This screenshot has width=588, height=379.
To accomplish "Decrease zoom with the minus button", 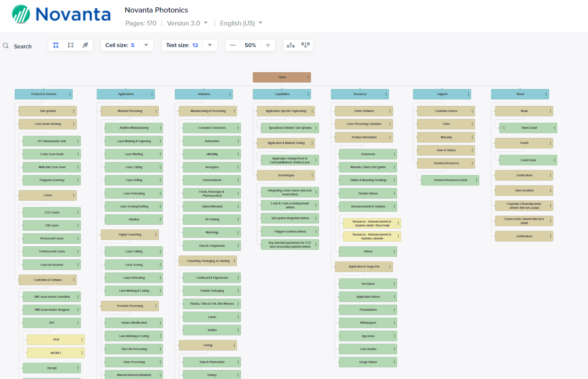I will click(x=233, y=45).
